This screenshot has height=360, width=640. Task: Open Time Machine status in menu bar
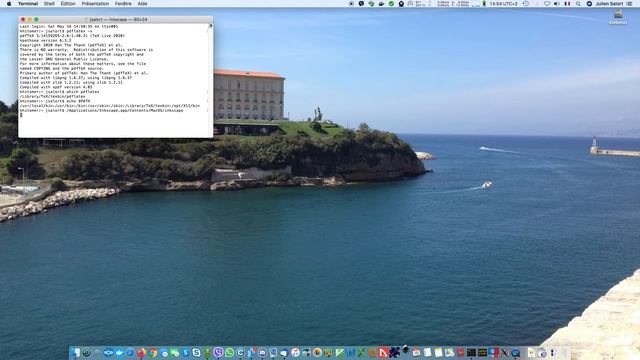click(526, 3)
